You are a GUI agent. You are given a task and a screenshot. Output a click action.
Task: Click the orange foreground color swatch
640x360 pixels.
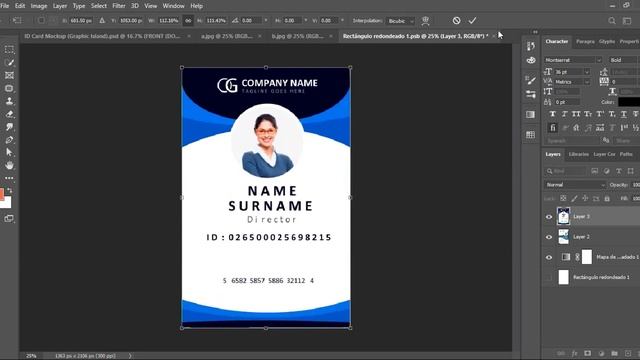point(2,193)
